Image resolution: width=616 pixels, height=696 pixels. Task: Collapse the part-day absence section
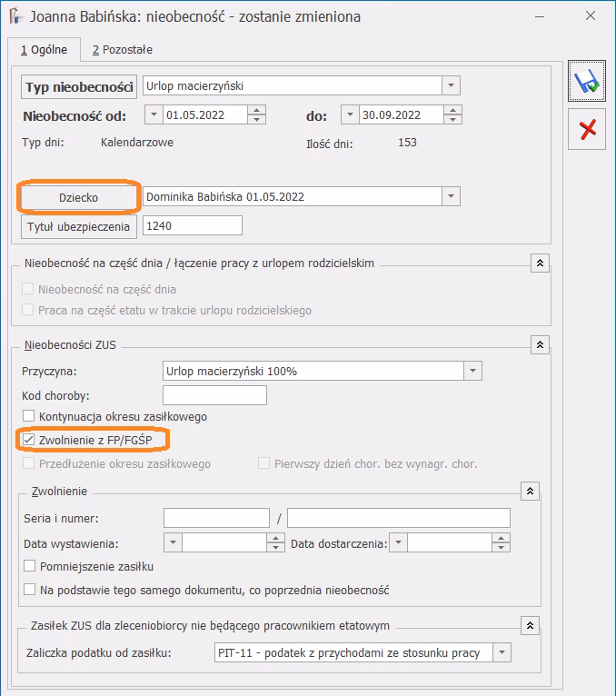540,263
